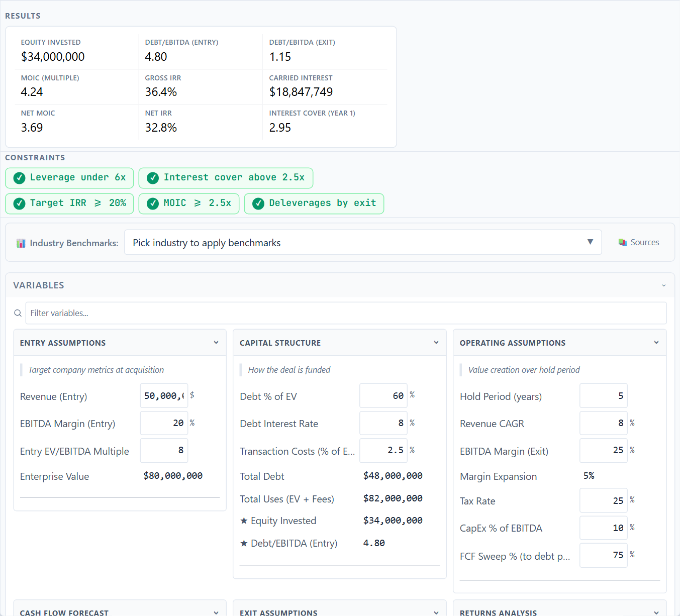The width and height of the screenshot is (680, 616).
Task: Click the Carried Interest $18,847,749 value
Action: [301, 92]
